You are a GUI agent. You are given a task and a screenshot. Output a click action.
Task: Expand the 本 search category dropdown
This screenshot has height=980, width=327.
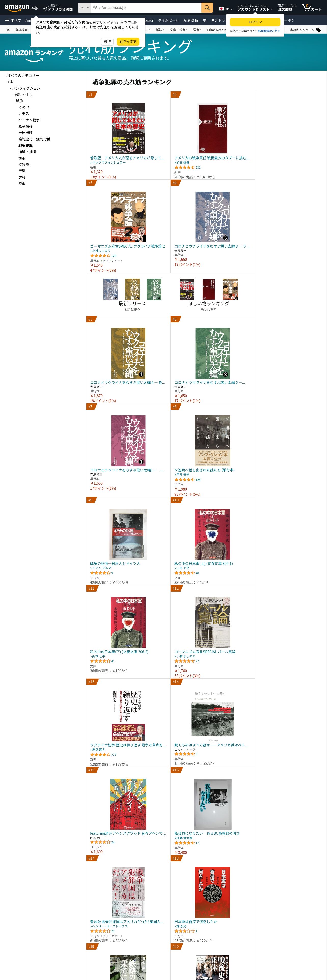[x=85, y=8]
